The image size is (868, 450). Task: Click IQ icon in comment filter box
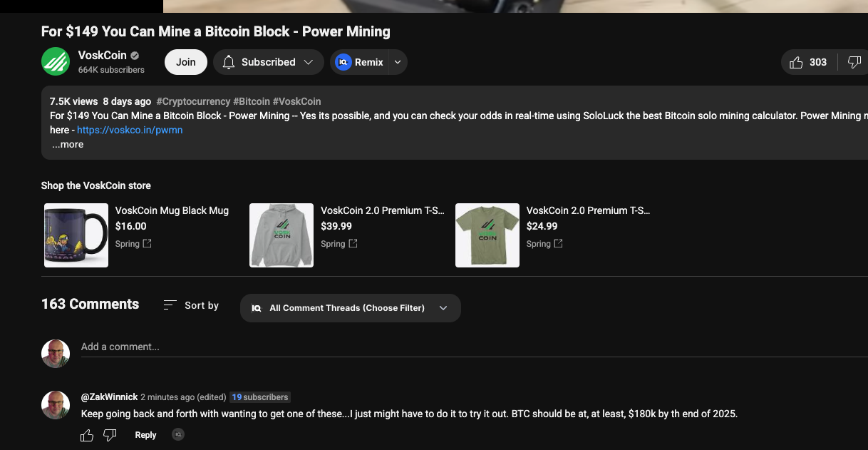pos(257,308)
